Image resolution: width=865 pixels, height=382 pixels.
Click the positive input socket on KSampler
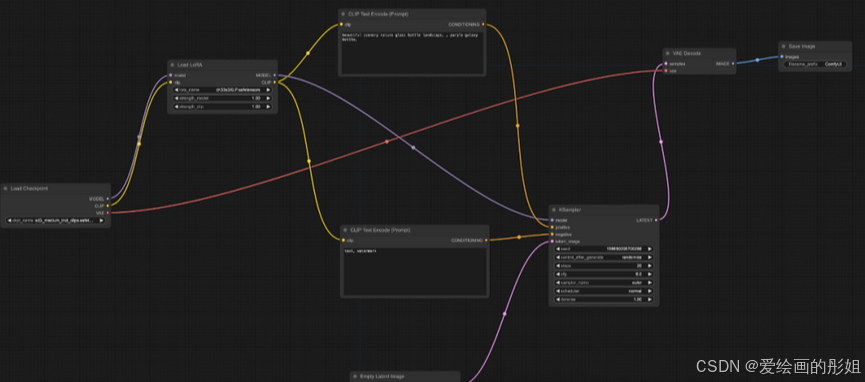[552, 227]
